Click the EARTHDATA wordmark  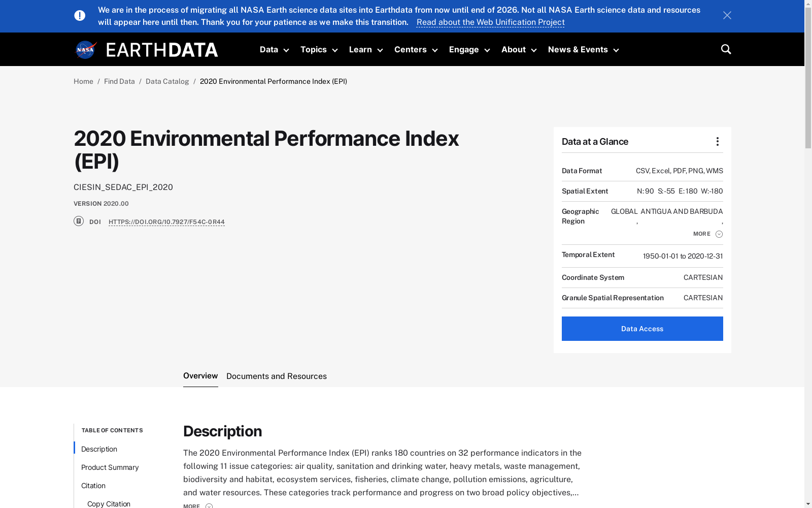(x=162, y=50)
